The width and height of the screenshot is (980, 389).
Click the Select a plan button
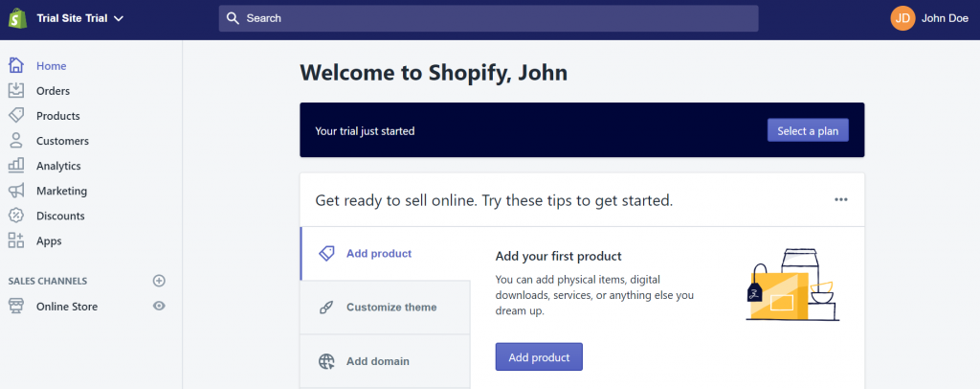(x=808, y=130)
